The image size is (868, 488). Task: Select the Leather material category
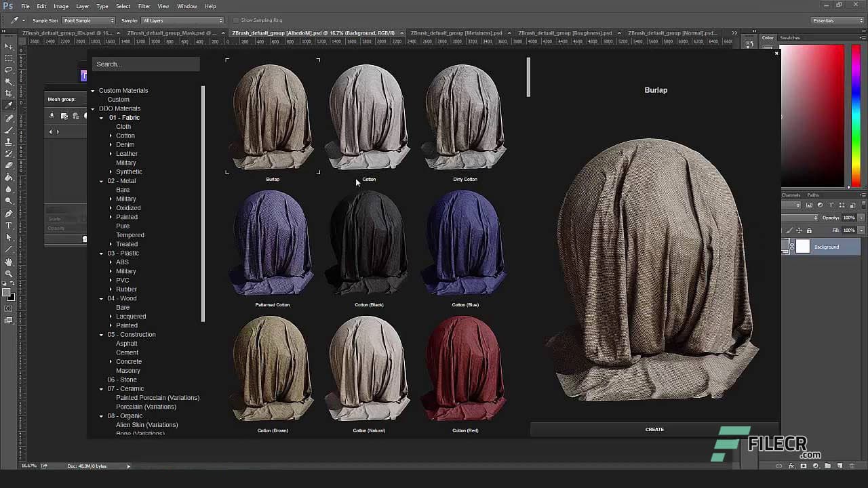pyautogui.click(x=128, y=153)
